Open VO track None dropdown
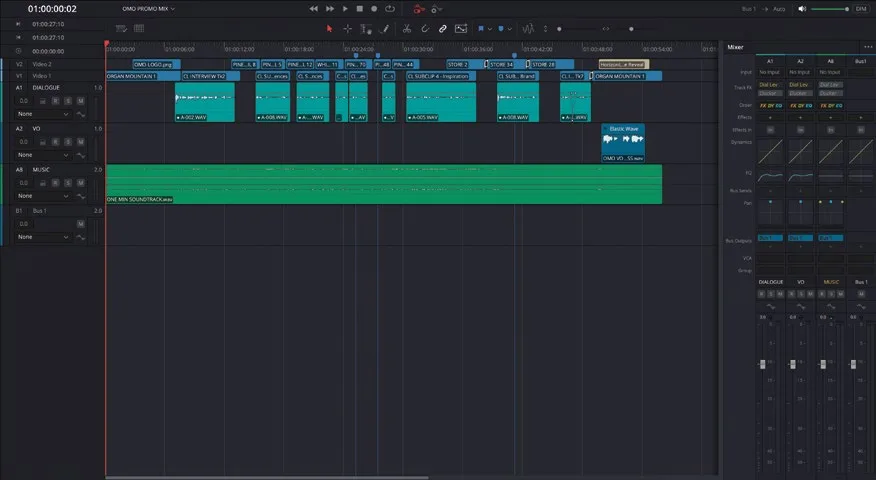Screen dimensions: 876x480 coord(43,155)
